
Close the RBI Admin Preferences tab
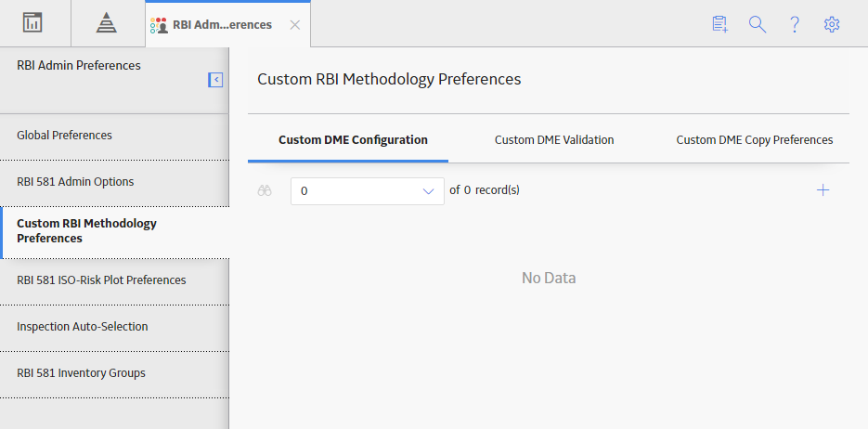coord(295,25)
